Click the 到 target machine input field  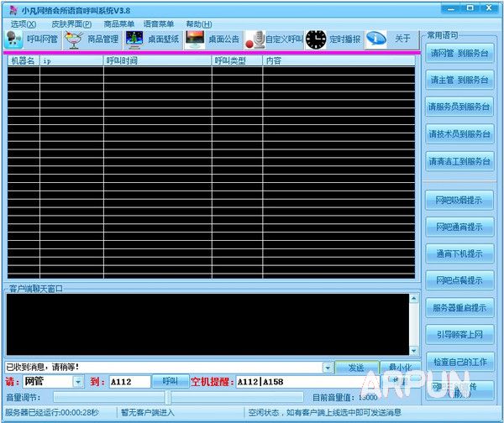129,382
